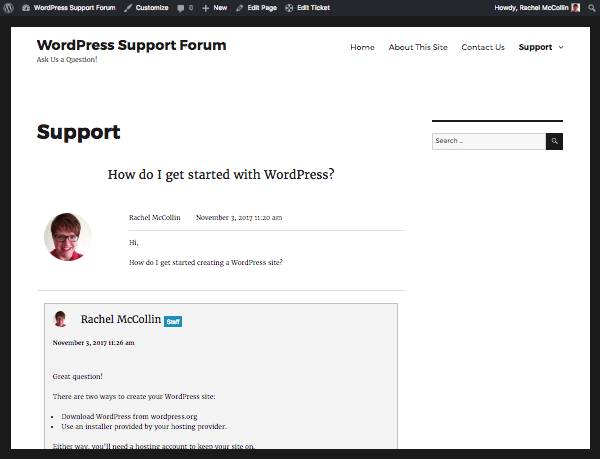Click the Staff badge on the reply

(173, 321)
